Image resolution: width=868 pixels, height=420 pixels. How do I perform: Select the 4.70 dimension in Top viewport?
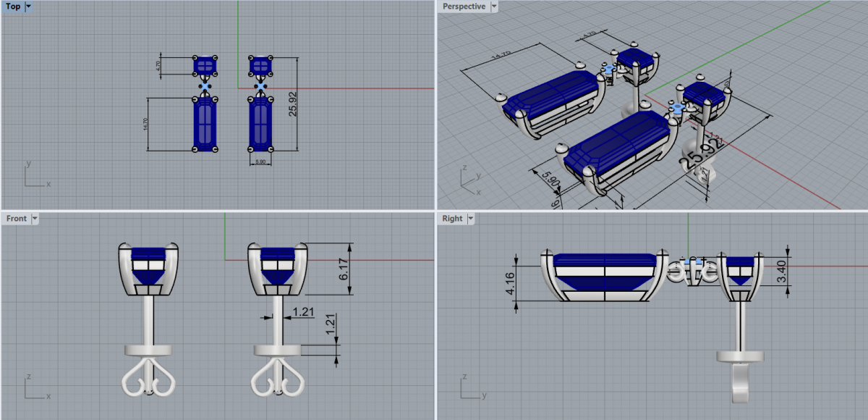point(158,65)
